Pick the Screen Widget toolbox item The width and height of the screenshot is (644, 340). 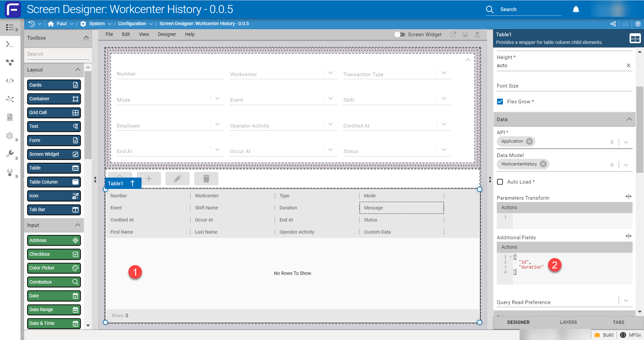click(54, 154)
